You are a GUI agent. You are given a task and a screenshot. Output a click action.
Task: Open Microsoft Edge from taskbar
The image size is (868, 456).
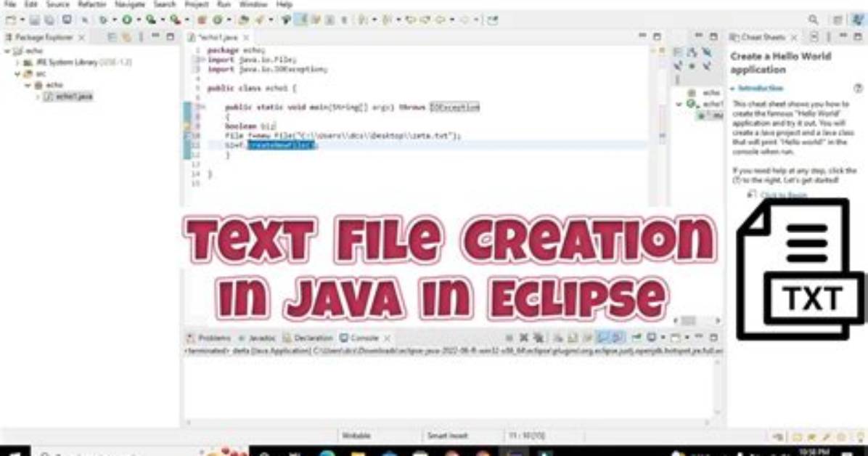coord(327,452)
